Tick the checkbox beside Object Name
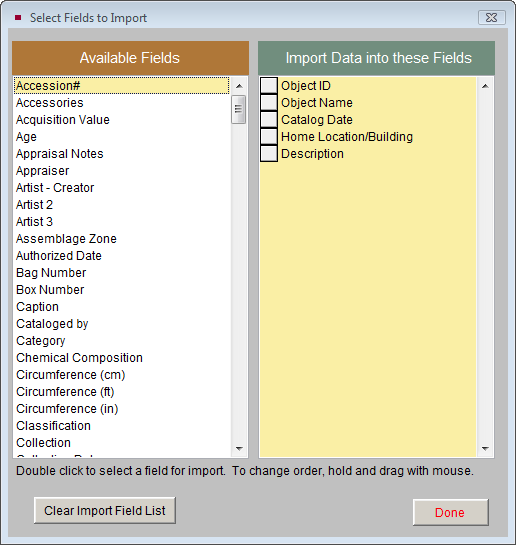This screenshot has width=516, height=545. [x=269, y=103]
